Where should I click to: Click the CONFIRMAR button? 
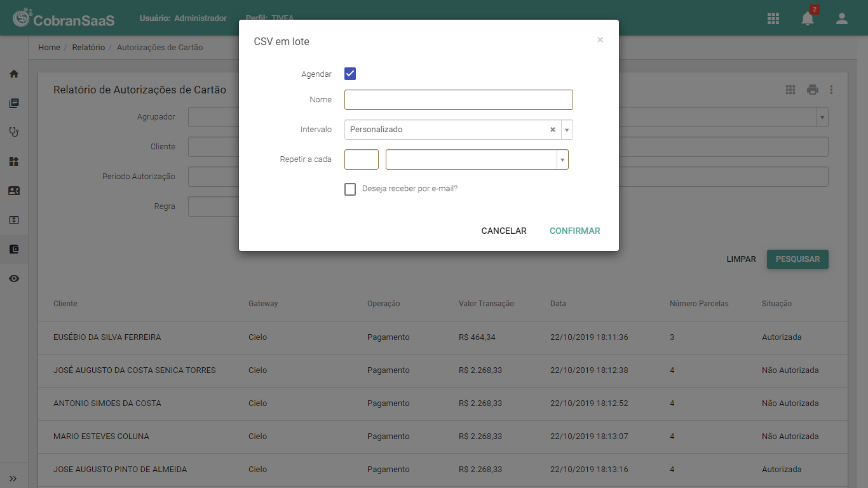click(575, 231)
